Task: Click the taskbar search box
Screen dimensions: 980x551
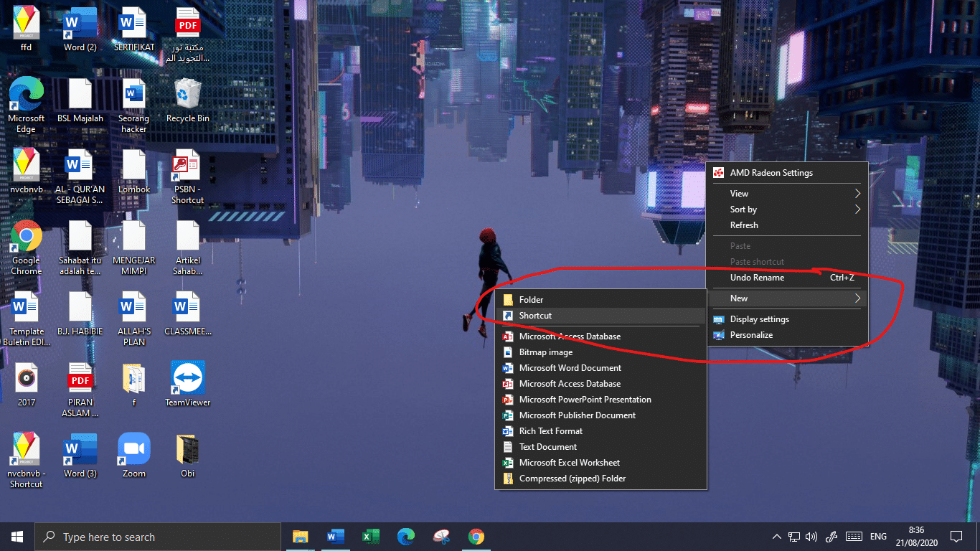Action: click(x=158, y=537)
